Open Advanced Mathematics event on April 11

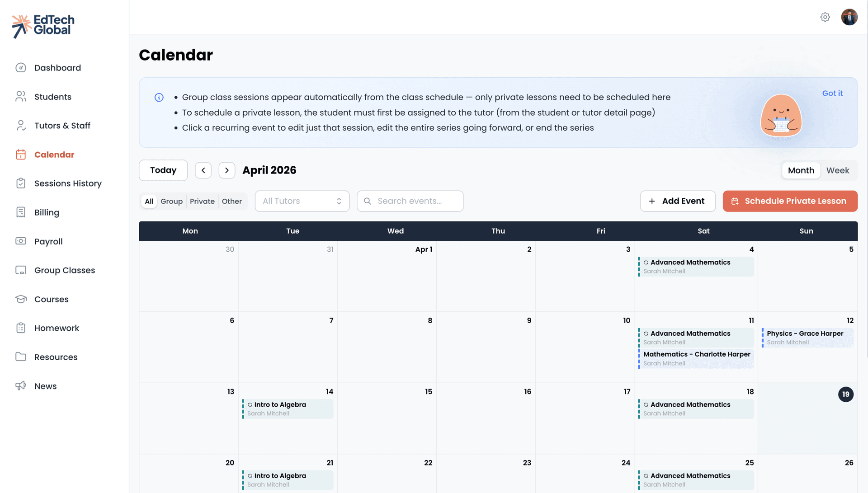pos(696,338)
